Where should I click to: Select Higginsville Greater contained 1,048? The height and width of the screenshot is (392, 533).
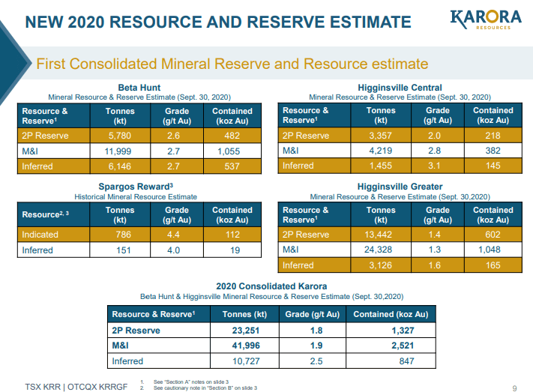[490, 250]
